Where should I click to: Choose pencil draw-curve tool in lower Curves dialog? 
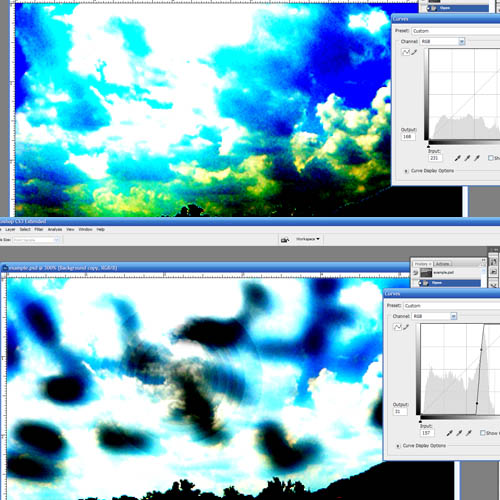(x=406, y=327)
